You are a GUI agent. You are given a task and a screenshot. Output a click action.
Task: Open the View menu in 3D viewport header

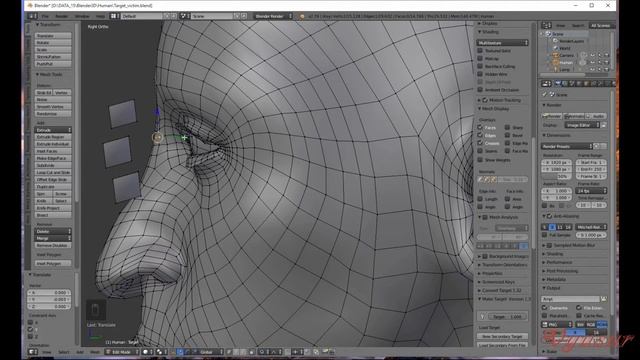pos(47,352)
